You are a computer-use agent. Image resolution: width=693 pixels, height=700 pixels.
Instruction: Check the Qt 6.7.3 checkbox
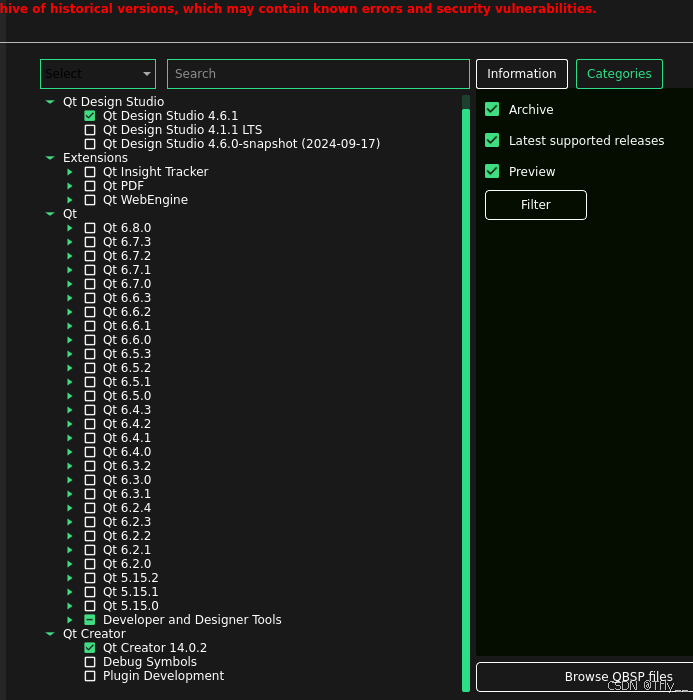[x=90, y=242]
